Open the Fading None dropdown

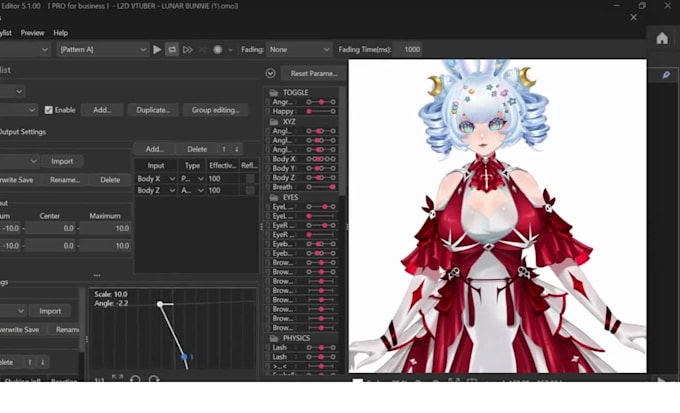tap(299, 49)
